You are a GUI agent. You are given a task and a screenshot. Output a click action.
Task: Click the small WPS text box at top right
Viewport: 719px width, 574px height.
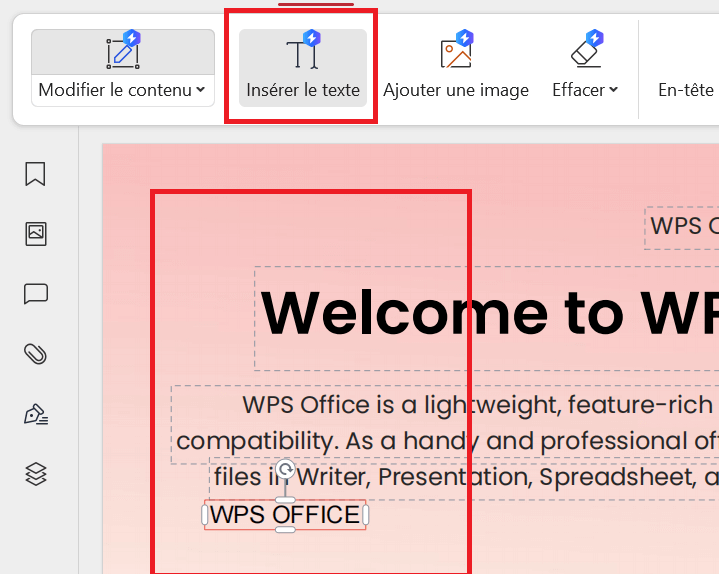682,227
